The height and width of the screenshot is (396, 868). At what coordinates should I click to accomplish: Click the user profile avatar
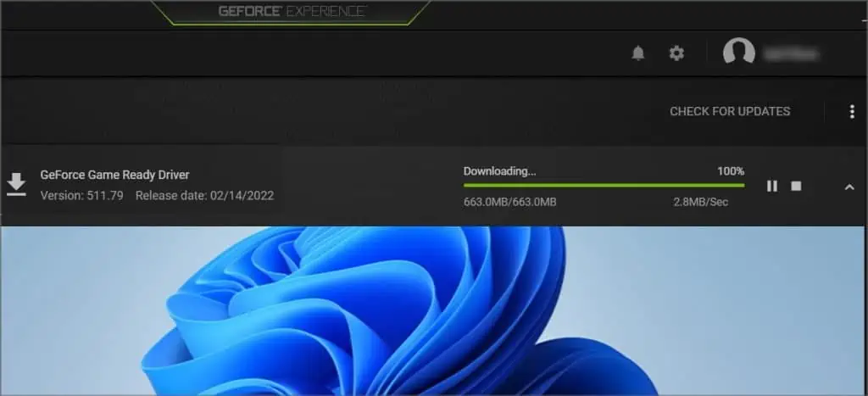point(739,53)
